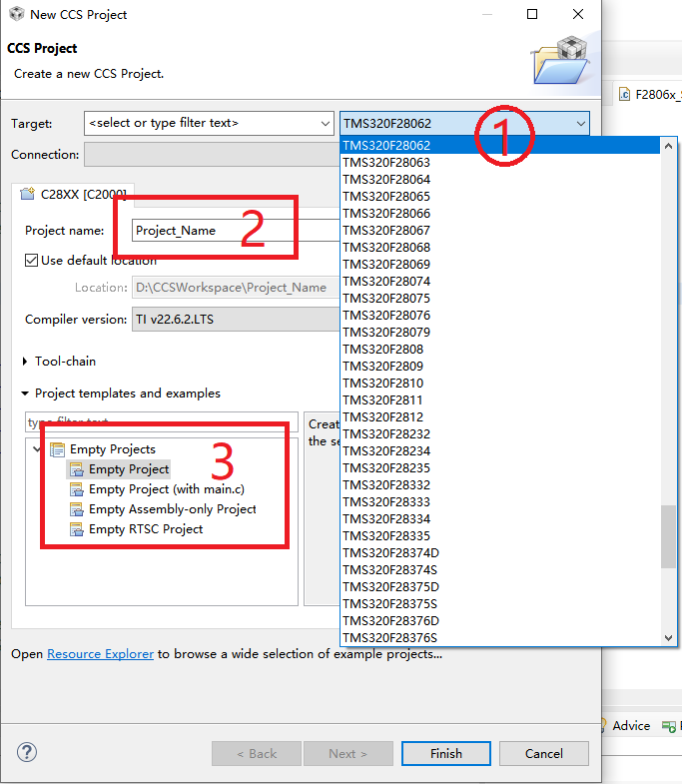Select TMS320F2812 in the device list
The width and height of the screenshot is (682, 784).
click(x=500, y=417)
